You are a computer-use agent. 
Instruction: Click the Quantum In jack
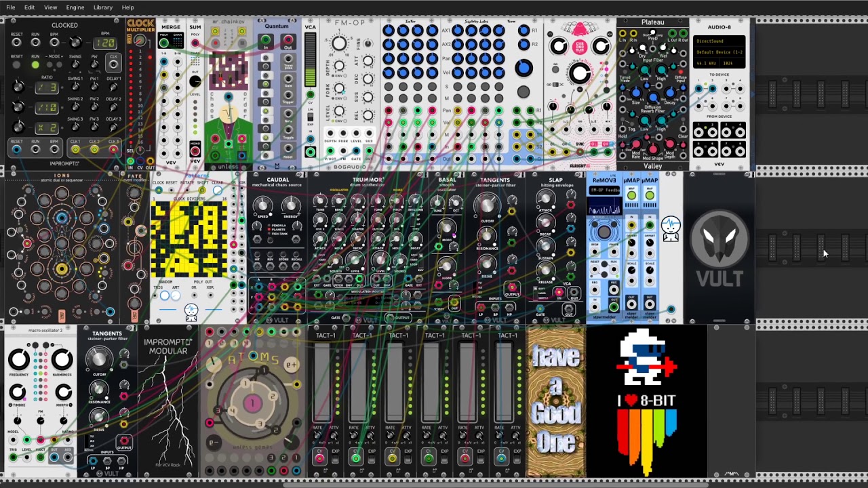click(x=265, y=41)
